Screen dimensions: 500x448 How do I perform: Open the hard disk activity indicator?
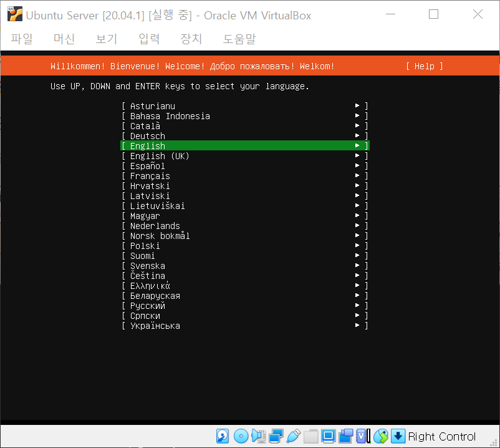point(223,436)
